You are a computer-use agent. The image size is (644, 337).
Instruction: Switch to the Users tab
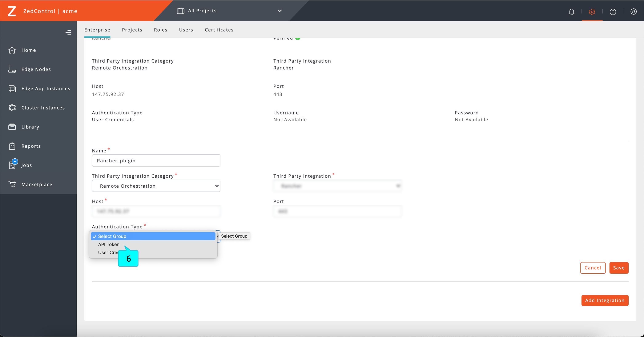(186, 30)
